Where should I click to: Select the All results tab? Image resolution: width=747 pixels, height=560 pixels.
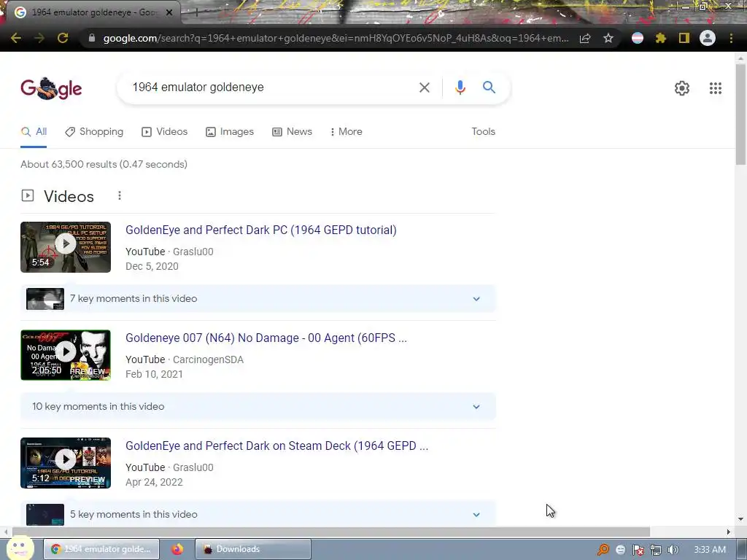[x=34, y=132]
